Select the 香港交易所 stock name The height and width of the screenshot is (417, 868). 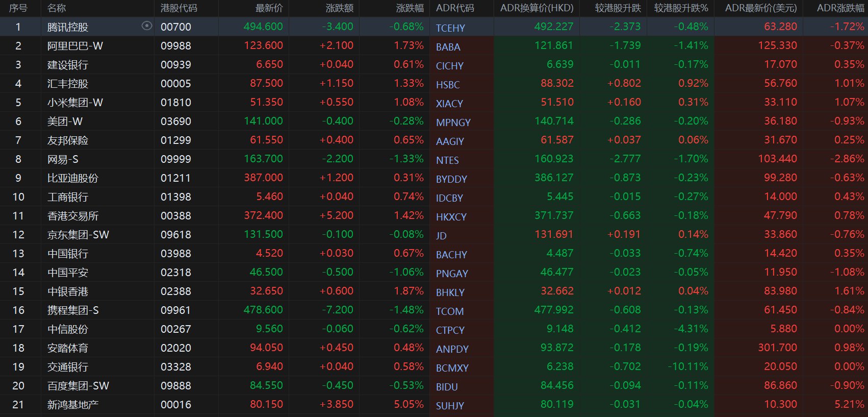tap(73, 216)
